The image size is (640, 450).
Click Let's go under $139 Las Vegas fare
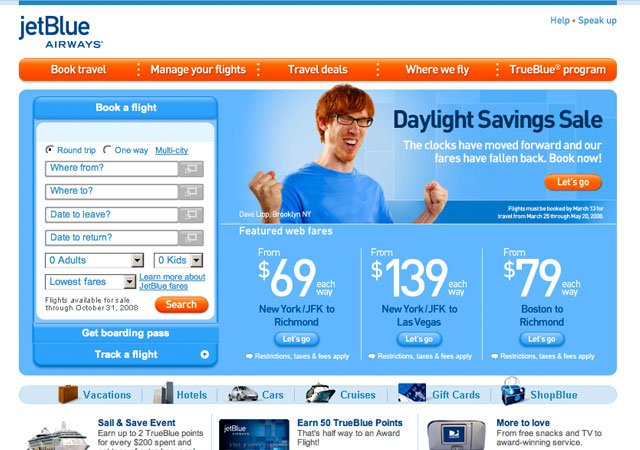tap(419, 339)
